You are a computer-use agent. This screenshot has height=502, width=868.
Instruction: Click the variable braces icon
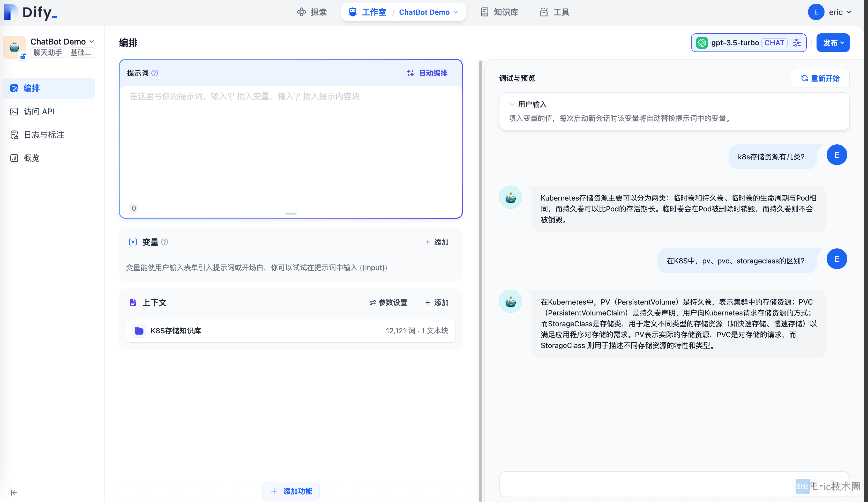tap(133, 242)
